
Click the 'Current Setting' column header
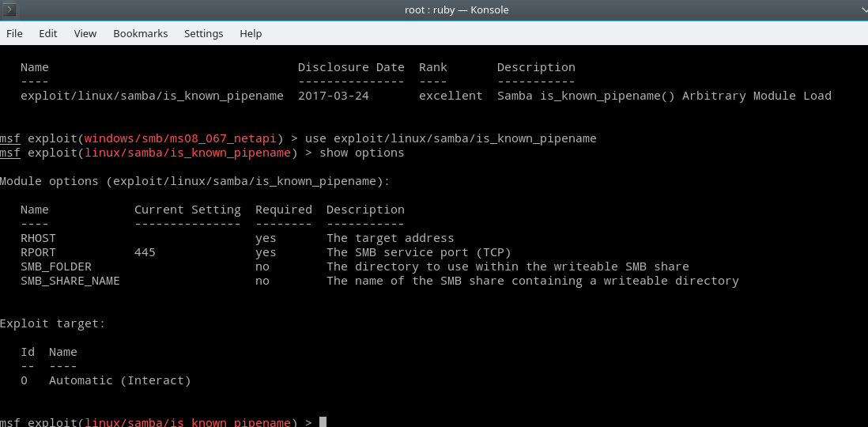click(187, 210)
